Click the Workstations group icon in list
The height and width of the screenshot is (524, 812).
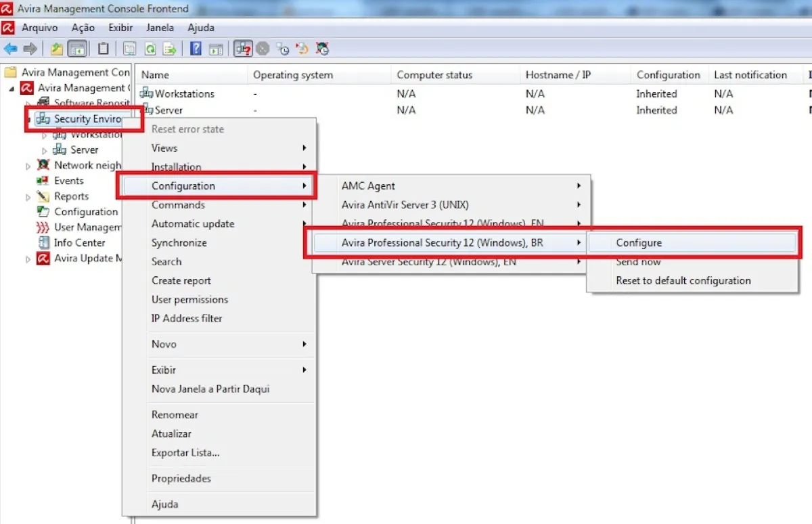tap(146, 93)
